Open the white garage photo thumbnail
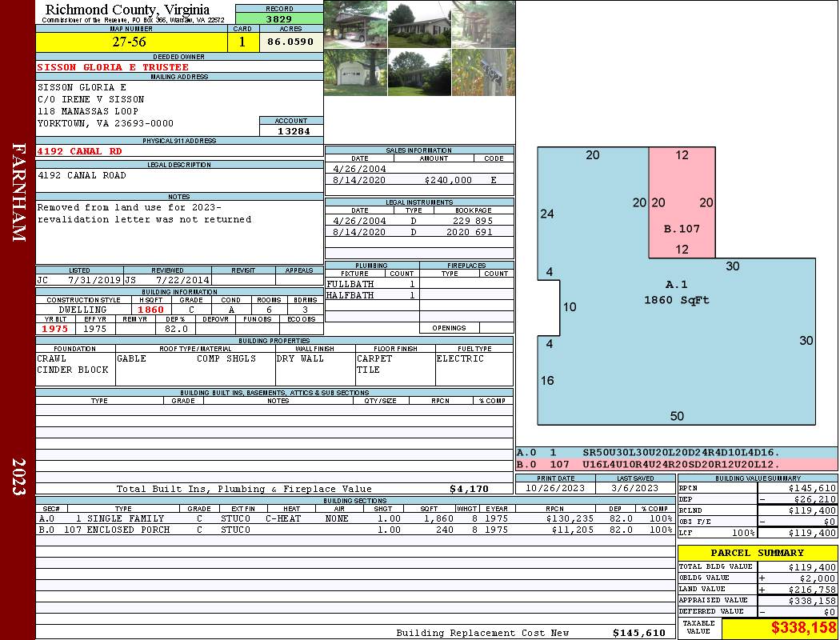 [x=355, y=73]
